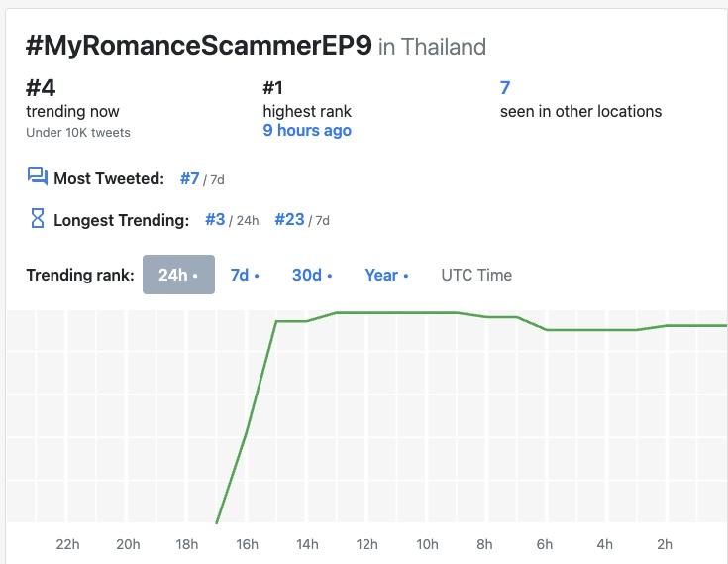Click the chart line above 12h
Image resolution: width=728 pixels, height=564 pixels.
(x=366, y=313)
